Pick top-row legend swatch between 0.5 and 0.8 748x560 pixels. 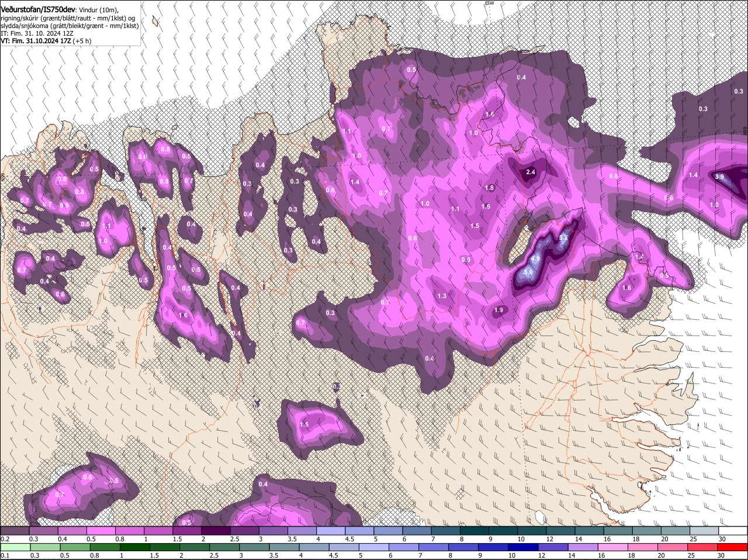point(101,530)
